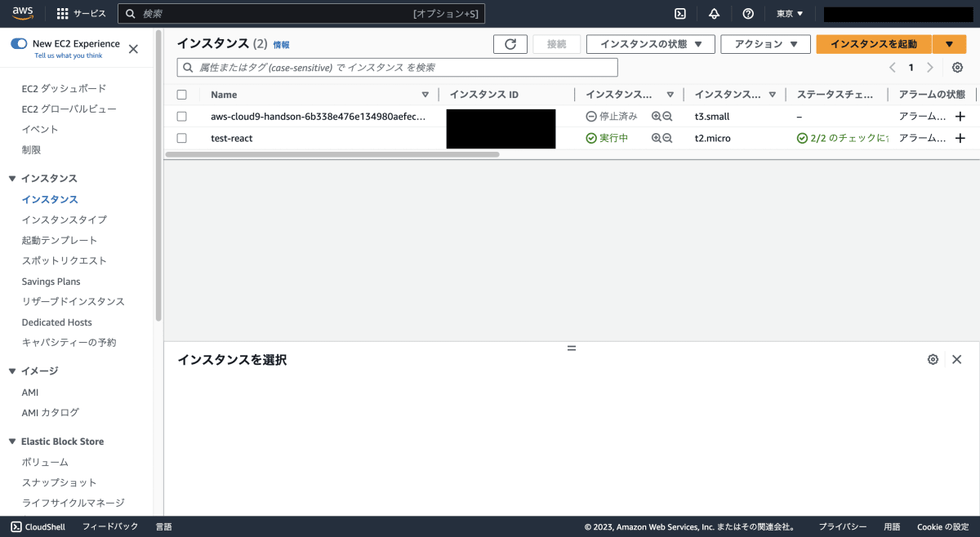Go to インスタンスタイプ in sidebar
The height and width of the screenshot is (537, 980).
[x=64, y=220]
